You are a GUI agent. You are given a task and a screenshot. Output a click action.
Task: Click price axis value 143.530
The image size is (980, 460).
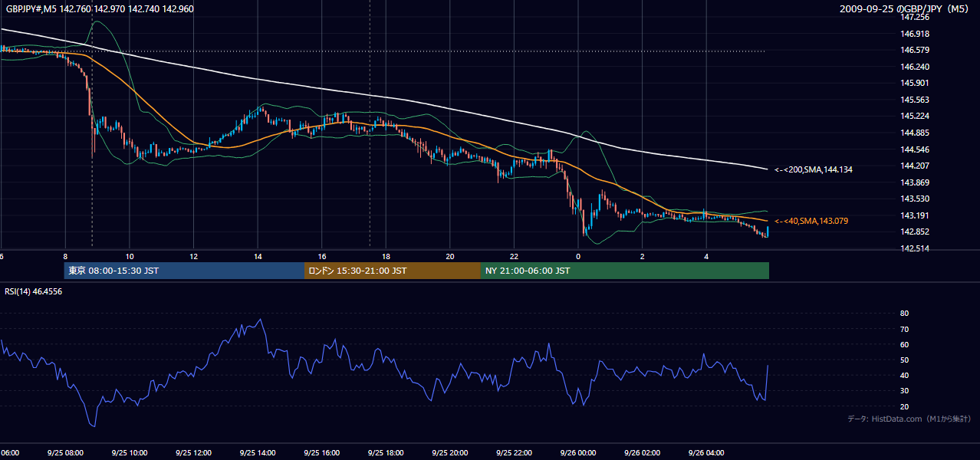point(916,199)
